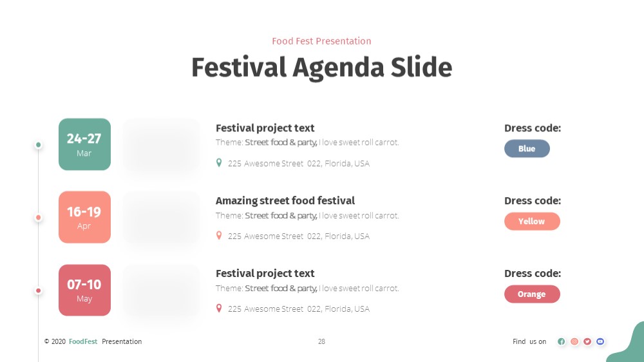
Task: Select the salmon timeline dot for April
Action: click(38, 217)
